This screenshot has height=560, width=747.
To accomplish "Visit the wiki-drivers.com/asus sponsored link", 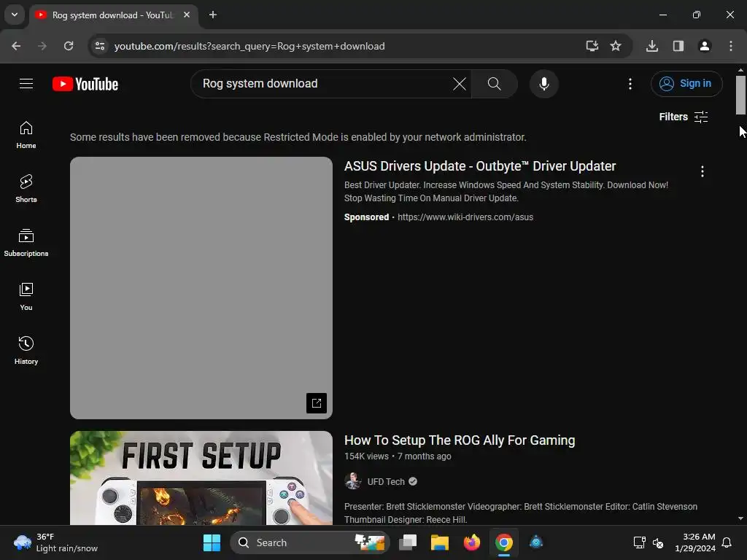I will pos(465,217).
